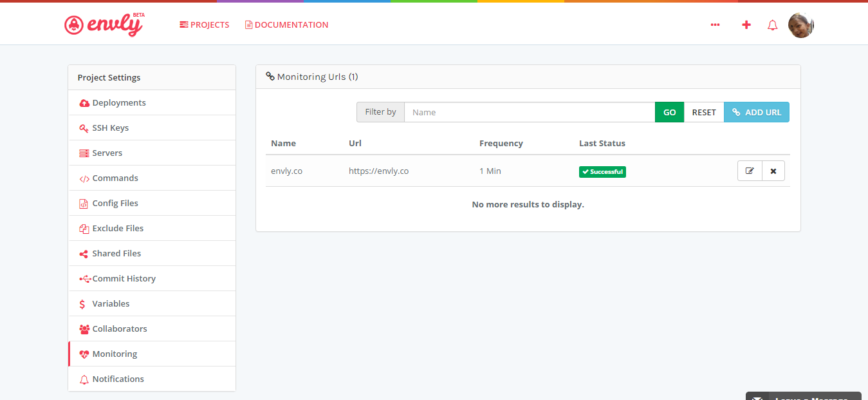
Task: Click the Successful status badge
Action: [602, 172]
